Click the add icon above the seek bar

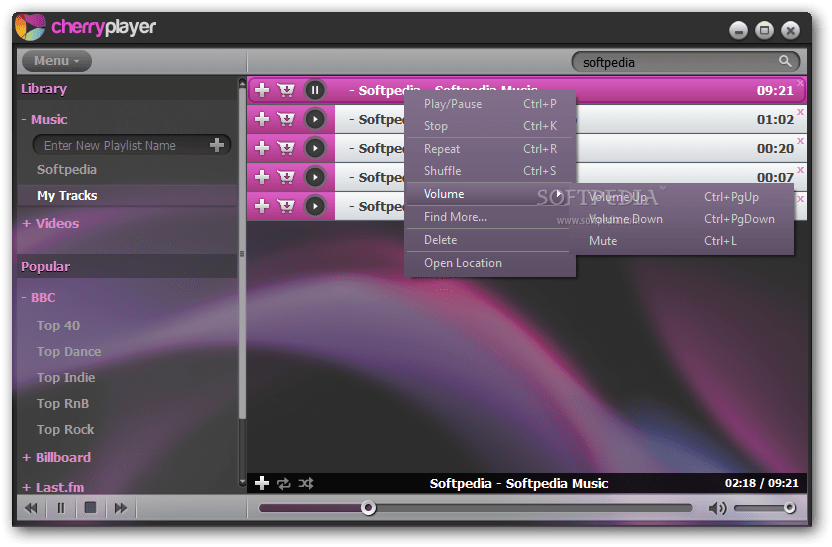pyautogui.click(x=262, y=483)
